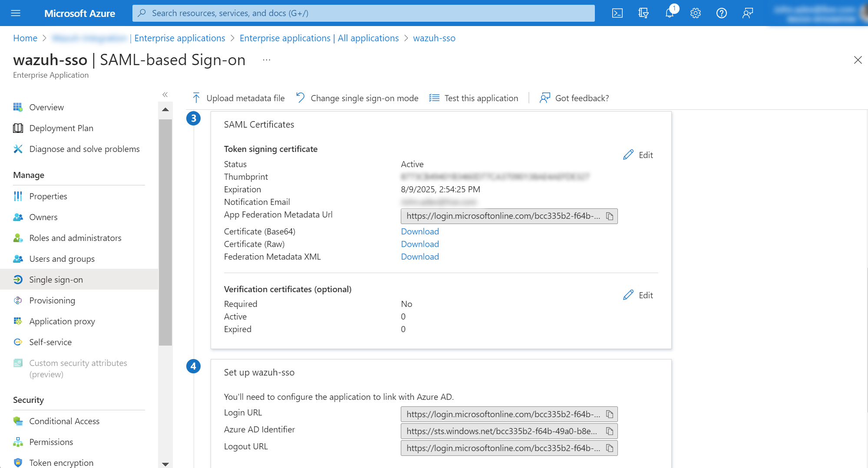Focus the Search resources search box
868x468 pixels.
pyautogui.click(x=363, y=13)
